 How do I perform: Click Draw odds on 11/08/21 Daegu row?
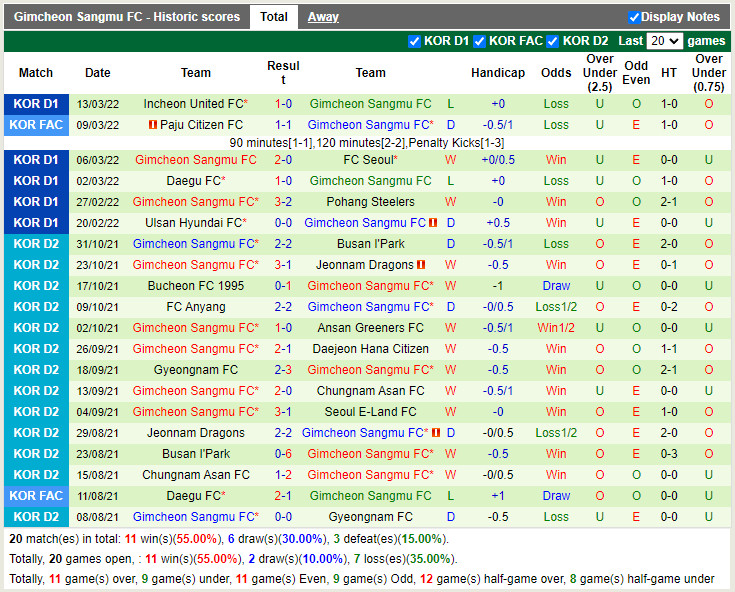click(x=556, y=496)
